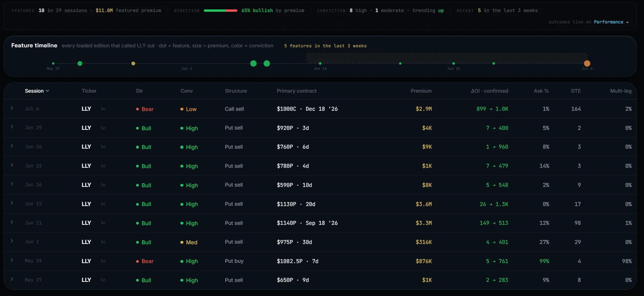Click the '$11.0M featured premium' summary
Viewport: 644px width, 296px height.
click(128, 10)
